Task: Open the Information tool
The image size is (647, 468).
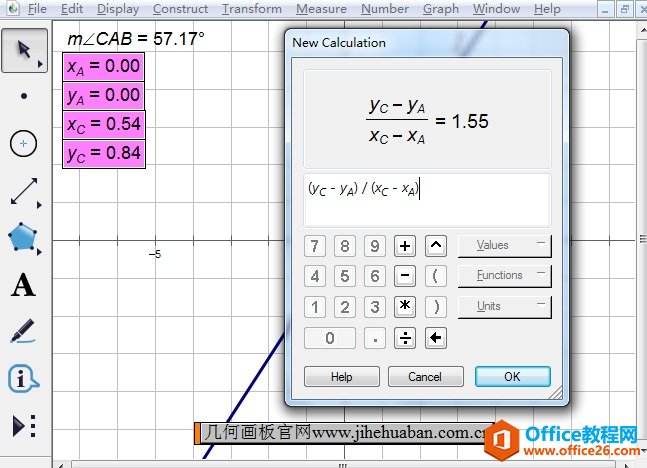Action: [x=24, y=378]
